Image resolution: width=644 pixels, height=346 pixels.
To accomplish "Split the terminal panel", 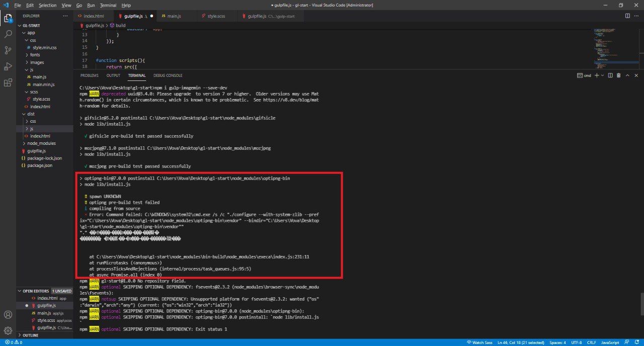I will (x=610, y=75).
